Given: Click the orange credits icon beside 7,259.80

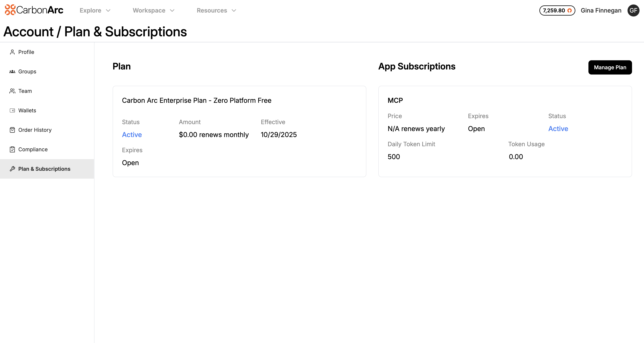Looking at the screenshot, I should click(570, 10).
